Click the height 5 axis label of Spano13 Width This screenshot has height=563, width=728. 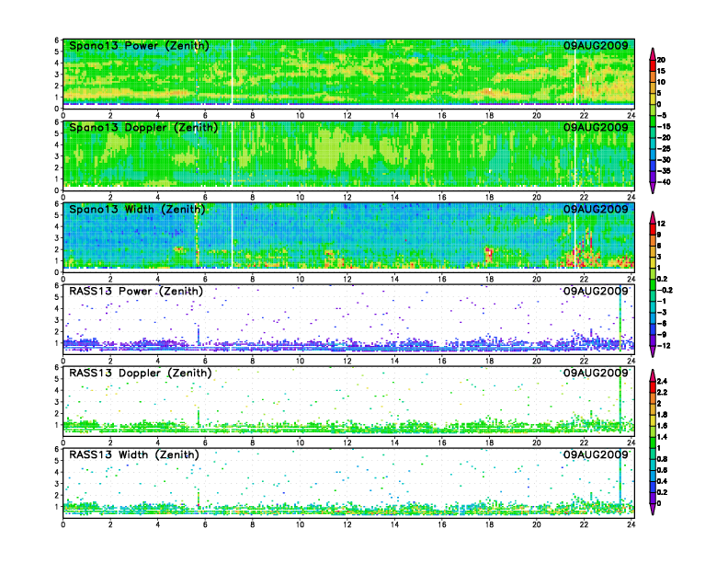(57, 215)
